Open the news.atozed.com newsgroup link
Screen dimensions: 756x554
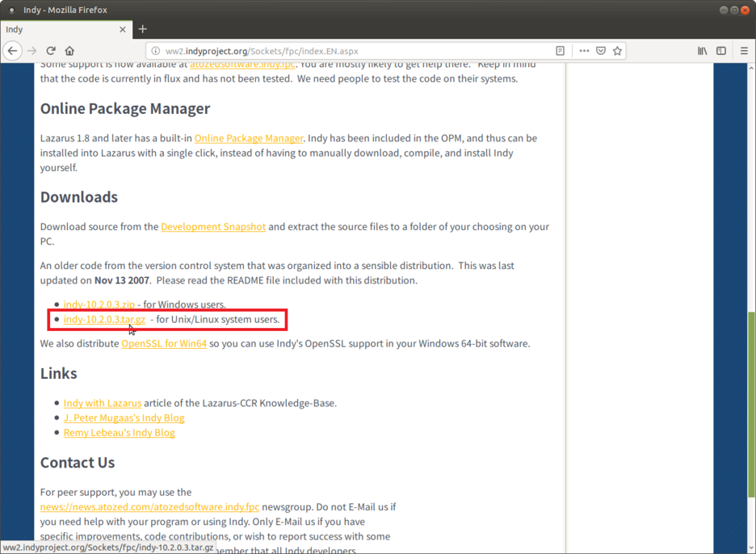(149, 506)
